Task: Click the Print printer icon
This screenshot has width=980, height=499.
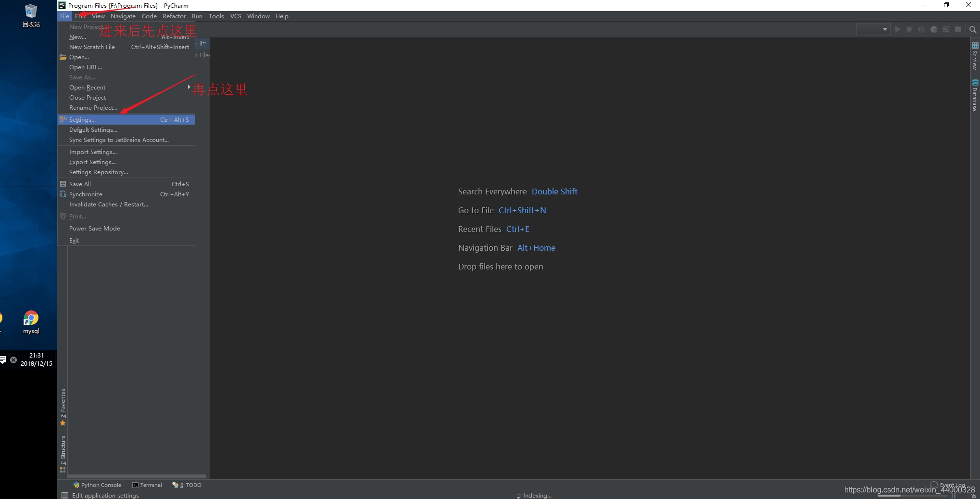Action: tap(63, 216)
